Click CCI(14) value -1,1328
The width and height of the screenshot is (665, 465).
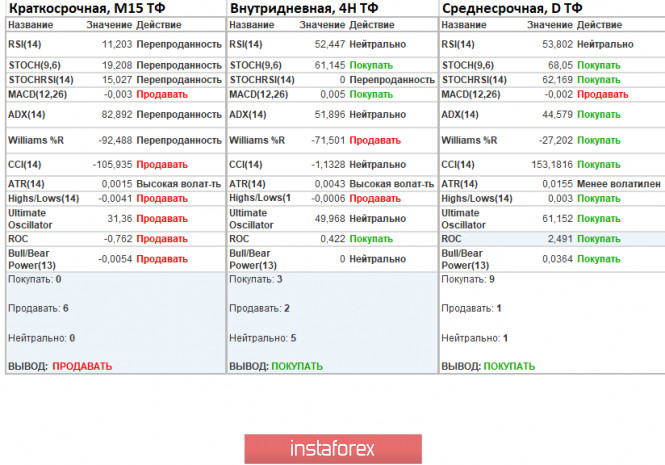coord(328,165)
